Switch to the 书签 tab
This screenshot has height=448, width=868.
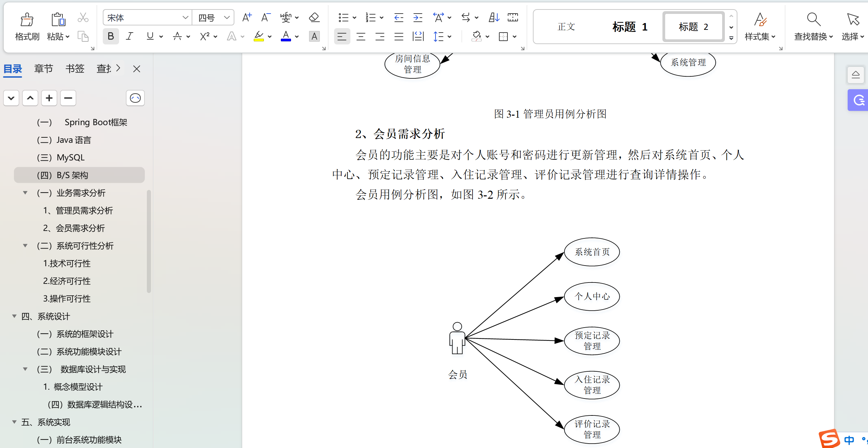[75, 69]
